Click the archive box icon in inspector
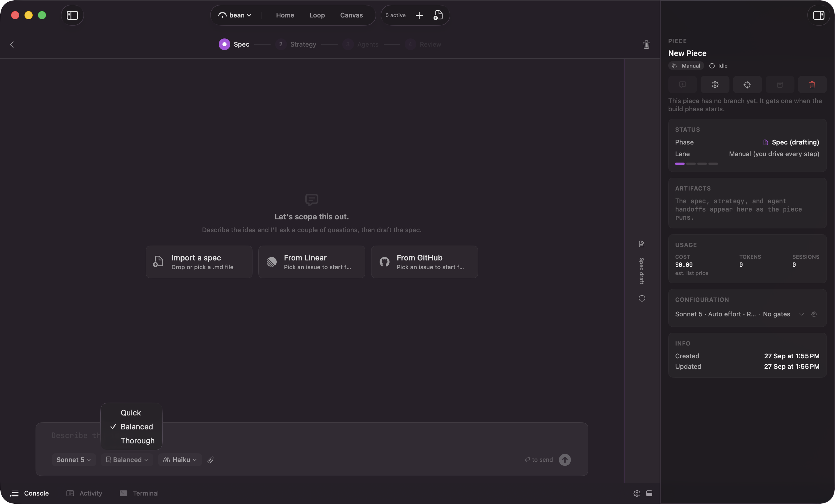This screenshot has width=835, height=504. tap(779, 84)
